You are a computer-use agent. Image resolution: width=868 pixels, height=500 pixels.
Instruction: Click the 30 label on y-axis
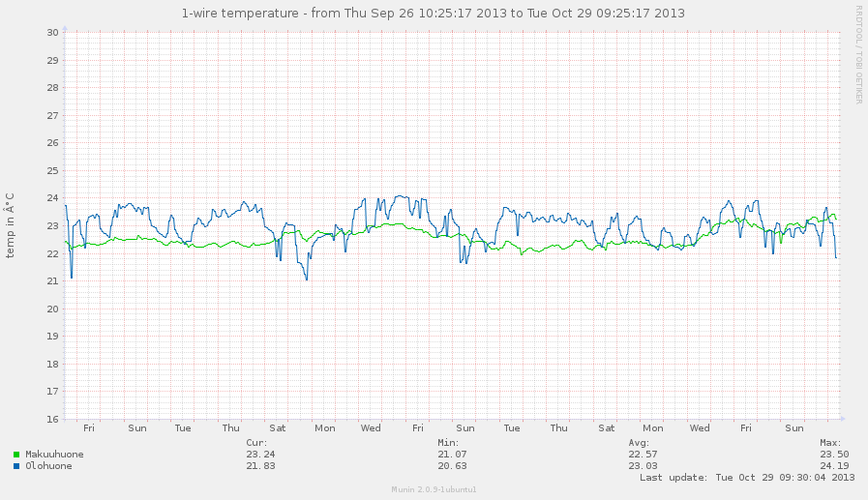point(53,32)
